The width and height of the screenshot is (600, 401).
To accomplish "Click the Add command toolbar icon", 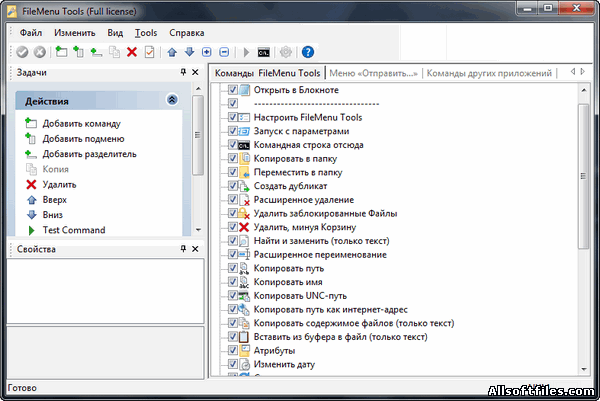I will pos(61,52).
